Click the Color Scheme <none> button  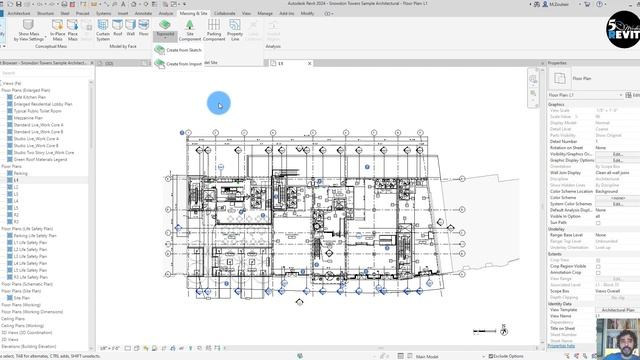coord(617,198)
